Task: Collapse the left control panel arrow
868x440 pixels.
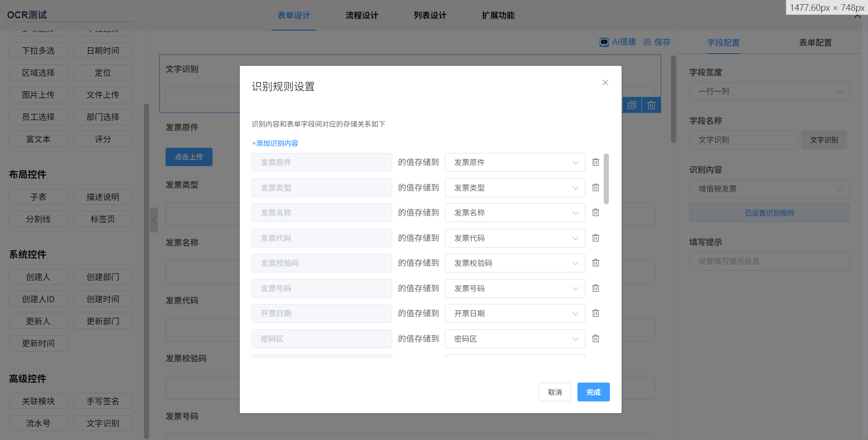Action: (x=154, y=220)
